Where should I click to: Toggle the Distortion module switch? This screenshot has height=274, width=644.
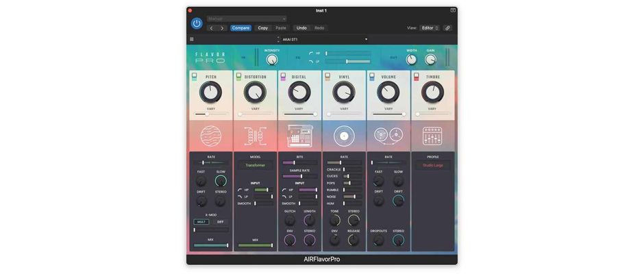point(238,77)
